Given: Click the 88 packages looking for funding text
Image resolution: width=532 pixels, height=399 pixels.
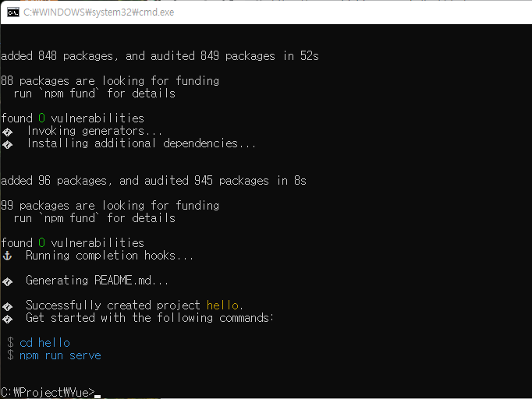Looking at the screenshot, I should (x=110, y=81).
